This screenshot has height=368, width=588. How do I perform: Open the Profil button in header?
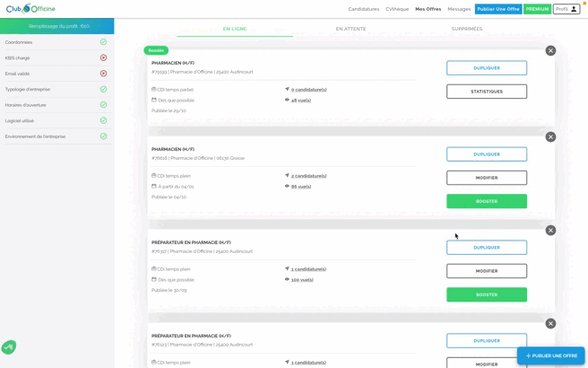(566, 9)
